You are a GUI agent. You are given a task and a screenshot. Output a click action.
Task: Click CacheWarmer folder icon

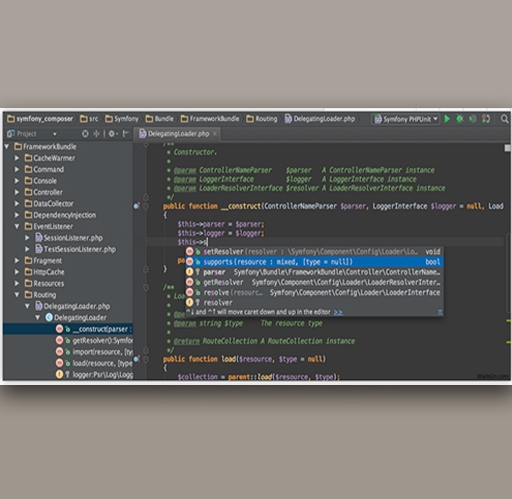click(28, 158)
